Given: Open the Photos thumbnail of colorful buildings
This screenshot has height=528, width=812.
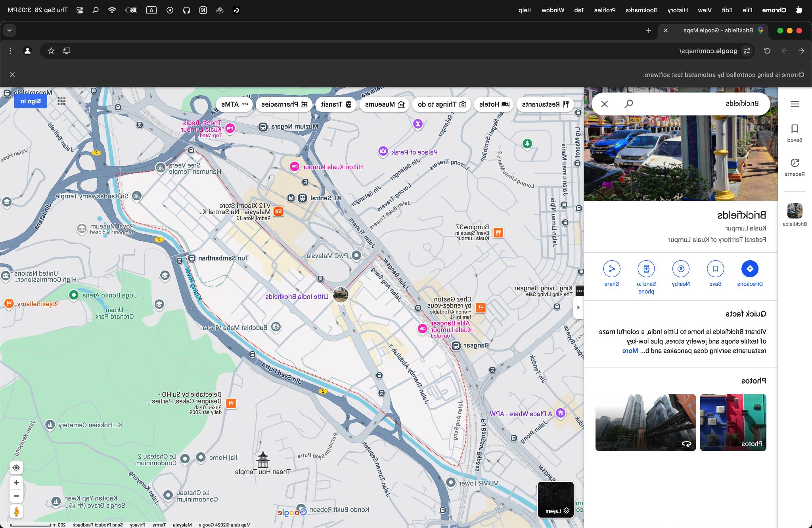Looking at the screenshot, I should click(x=733, y=422).
